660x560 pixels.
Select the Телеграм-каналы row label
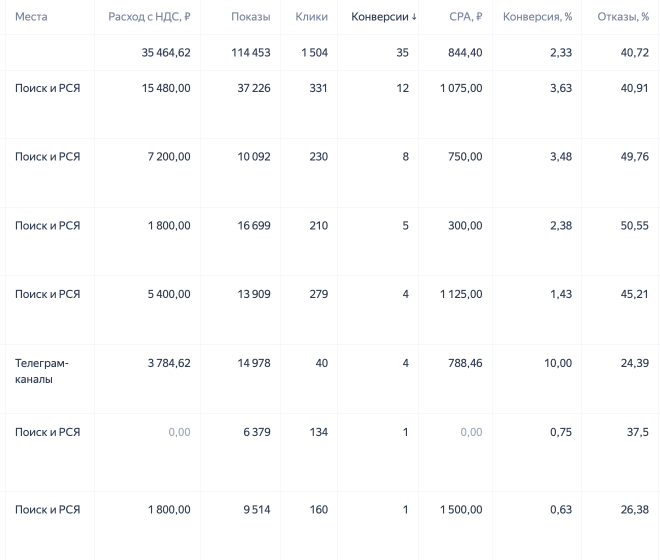click(42, 371)
